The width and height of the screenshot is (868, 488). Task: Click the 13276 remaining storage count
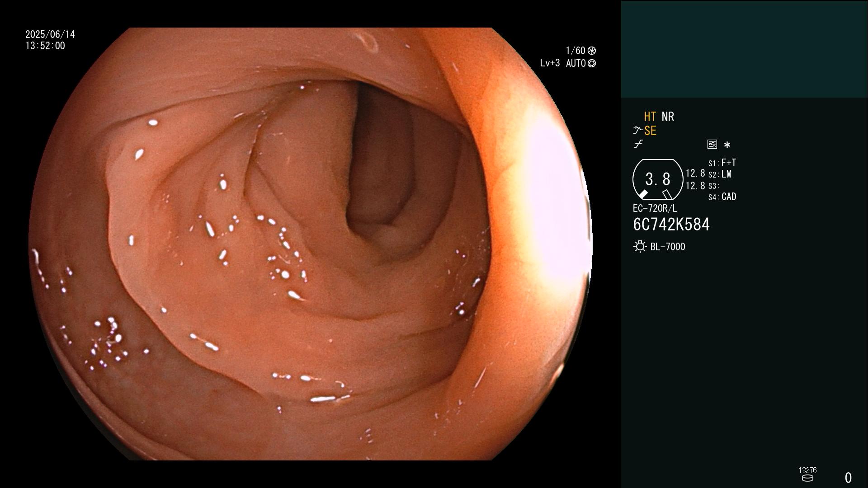click(x=807, y=470)
